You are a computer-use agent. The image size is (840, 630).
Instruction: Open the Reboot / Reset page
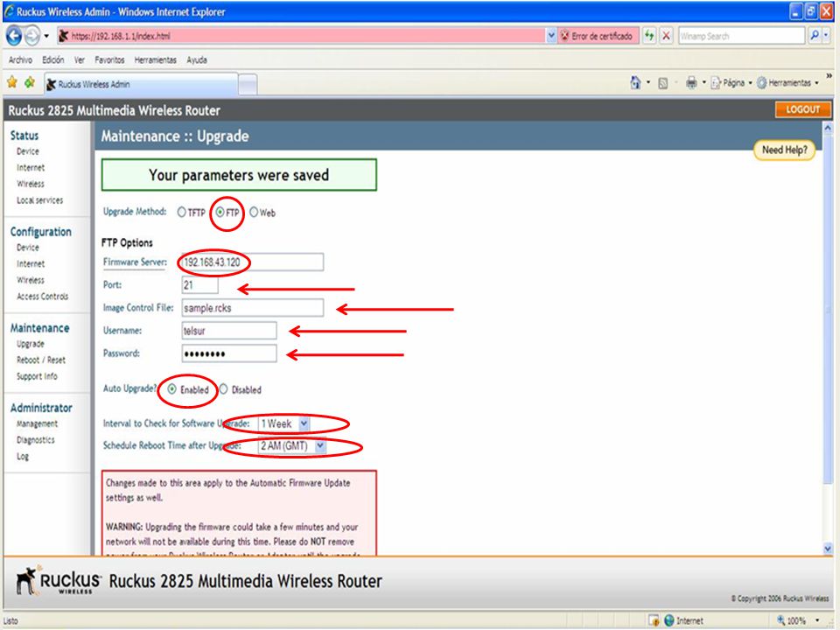41,360
